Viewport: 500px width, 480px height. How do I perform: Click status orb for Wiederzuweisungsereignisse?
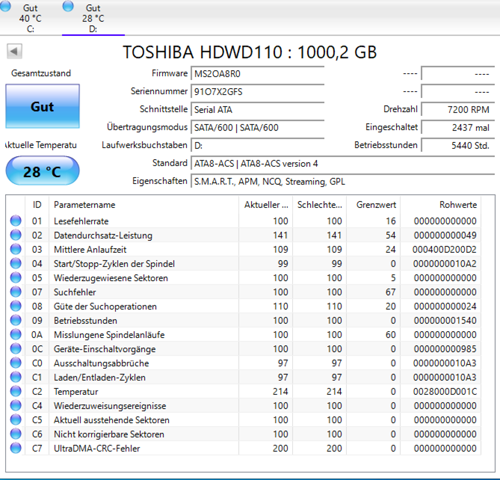(16, 405)
